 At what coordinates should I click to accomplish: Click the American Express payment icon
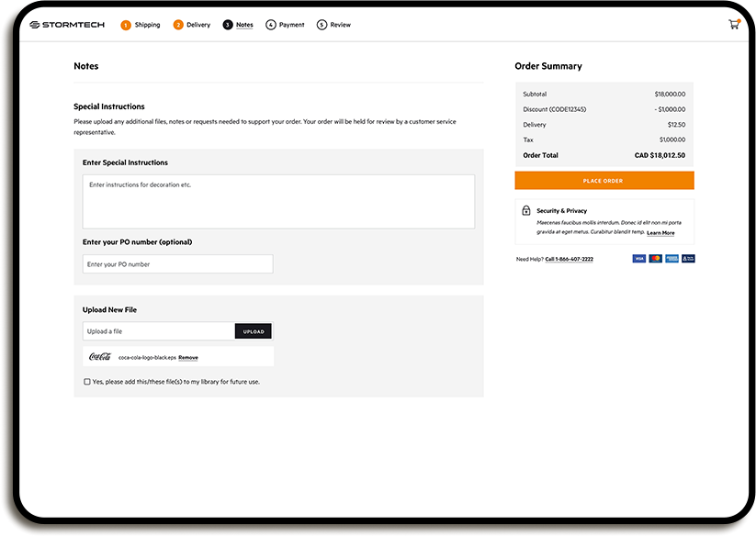[x=673, y=259]
